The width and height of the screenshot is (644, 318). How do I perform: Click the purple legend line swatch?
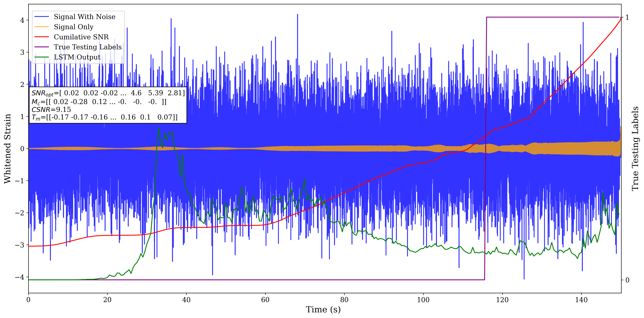tap(42, 47)
